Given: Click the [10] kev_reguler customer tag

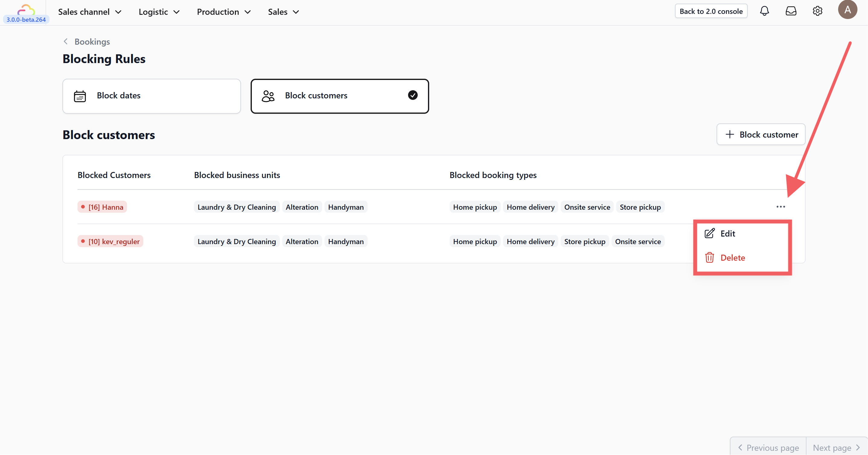Looking at the screenshot, I should pos(110,241).
